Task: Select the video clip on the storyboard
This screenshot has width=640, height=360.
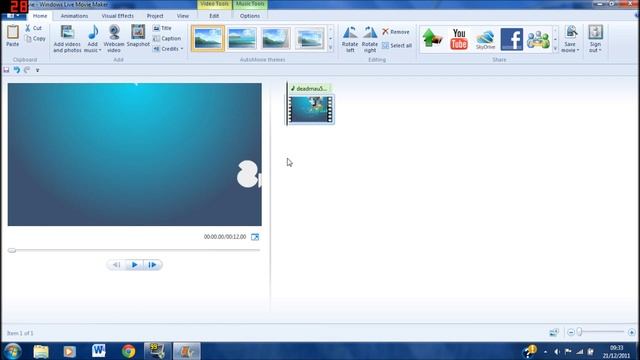Action: [x=311, y=109]
